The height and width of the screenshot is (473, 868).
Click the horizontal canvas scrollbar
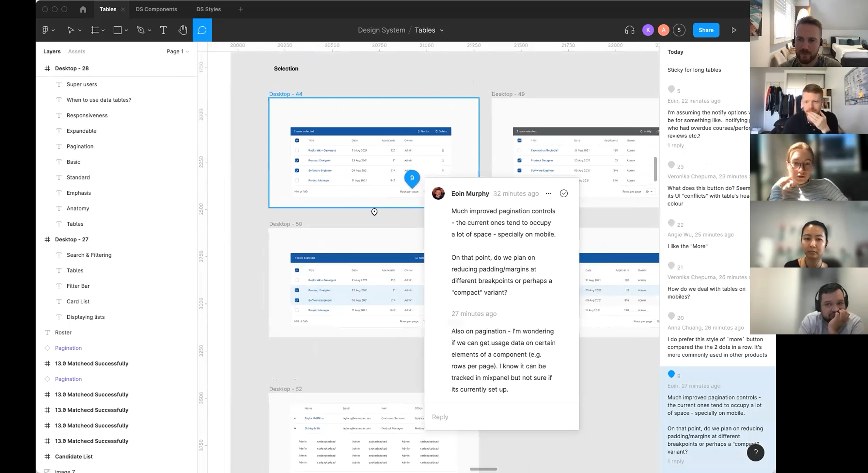(483, 469)
